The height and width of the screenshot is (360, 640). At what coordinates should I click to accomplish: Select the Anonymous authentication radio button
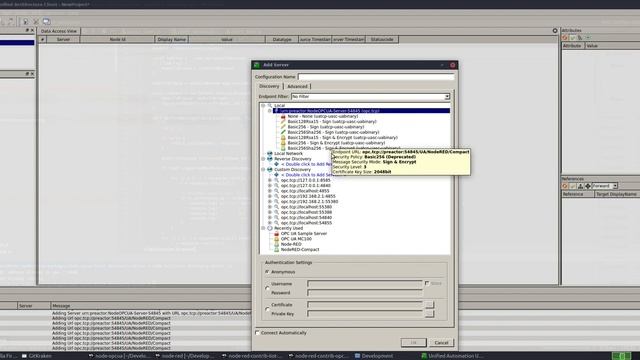tap(267, 271)
